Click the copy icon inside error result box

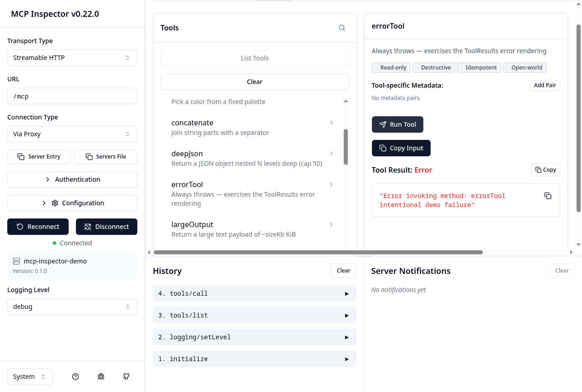coord(548,196)
